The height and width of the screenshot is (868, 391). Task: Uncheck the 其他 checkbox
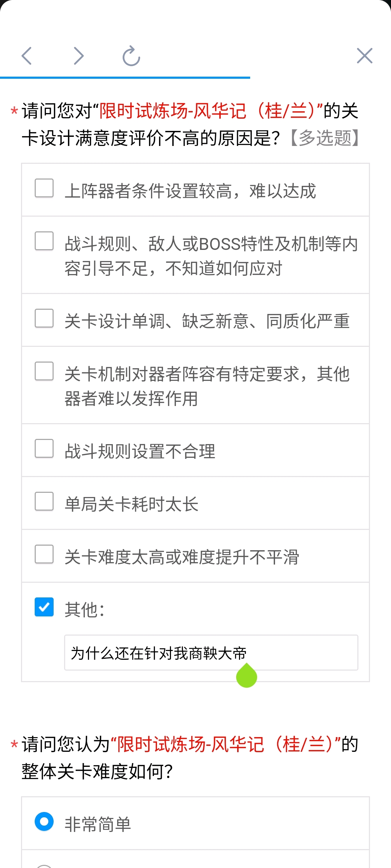pyautogui.click(x=44, y=607)
